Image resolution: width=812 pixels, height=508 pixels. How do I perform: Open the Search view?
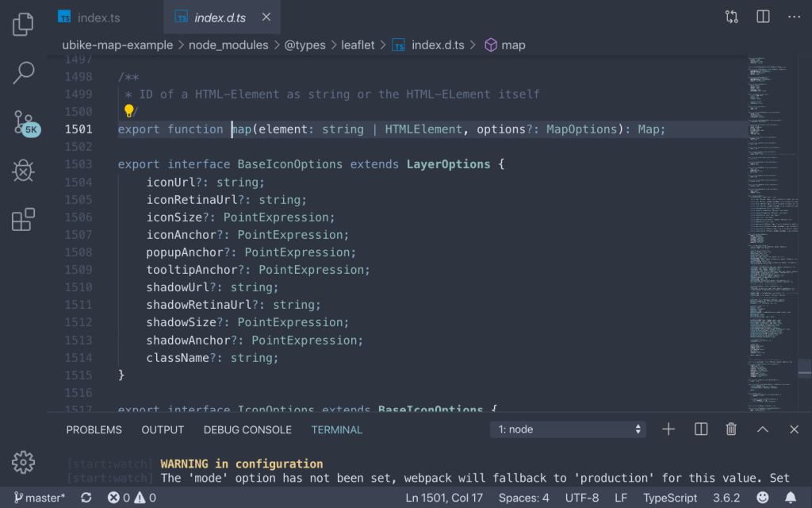coord(23,72)
